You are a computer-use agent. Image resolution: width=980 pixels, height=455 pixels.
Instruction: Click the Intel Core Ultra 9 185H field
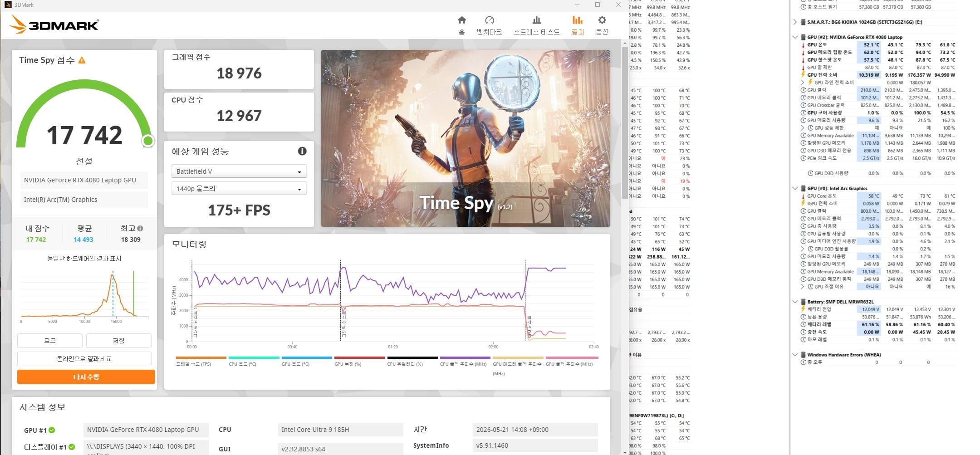click(x=340, y=430)
